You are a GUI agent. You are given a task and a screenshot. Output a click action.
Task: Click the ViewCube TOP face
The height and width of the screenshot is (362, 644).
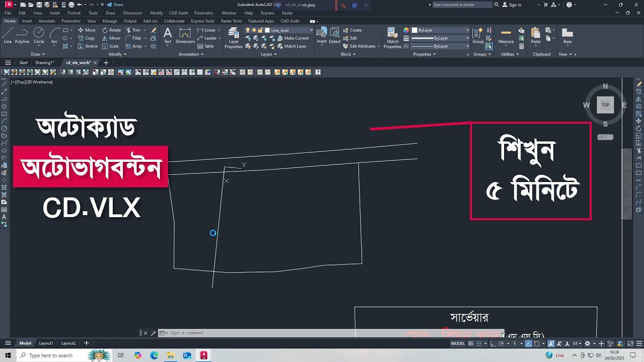tap(605, 105)
